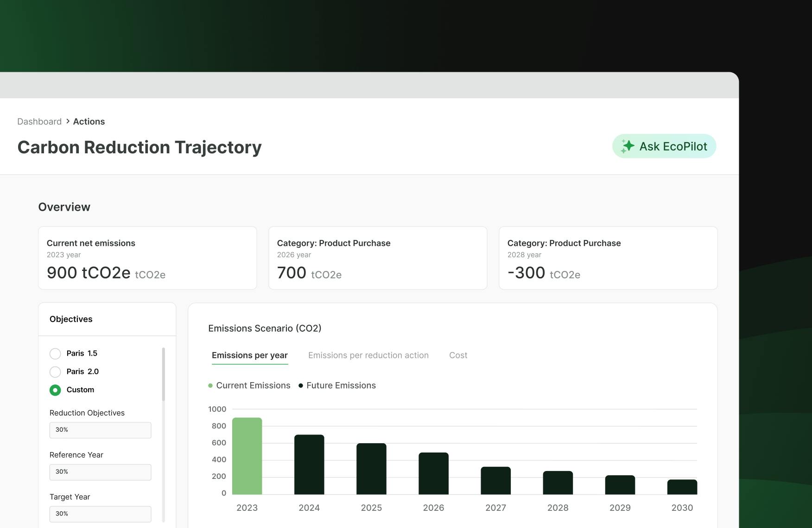Select the Paris 2.0 objective
This screenshot has height=528, width=812.
[x=55, y=372]
